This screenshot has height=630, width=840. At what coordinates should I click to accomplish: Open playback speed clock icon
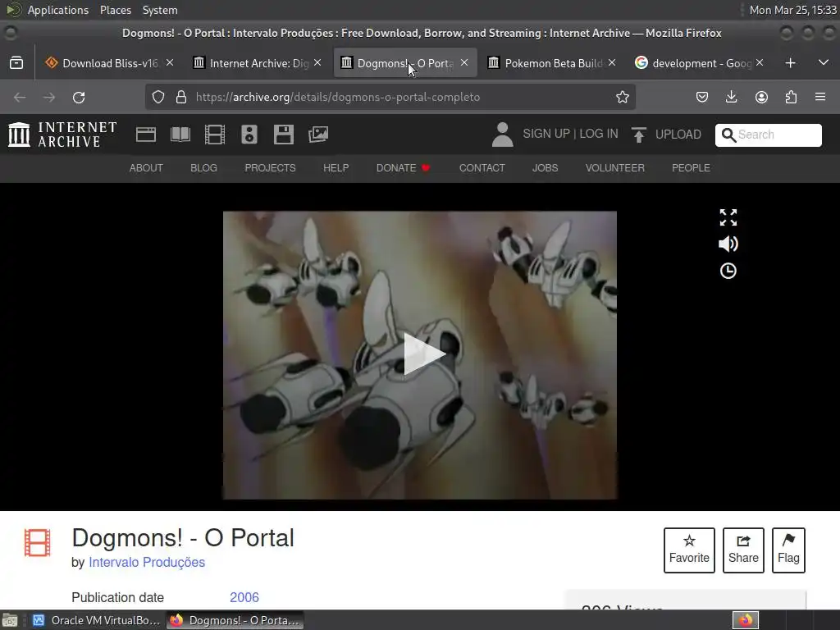click(728, 271)
